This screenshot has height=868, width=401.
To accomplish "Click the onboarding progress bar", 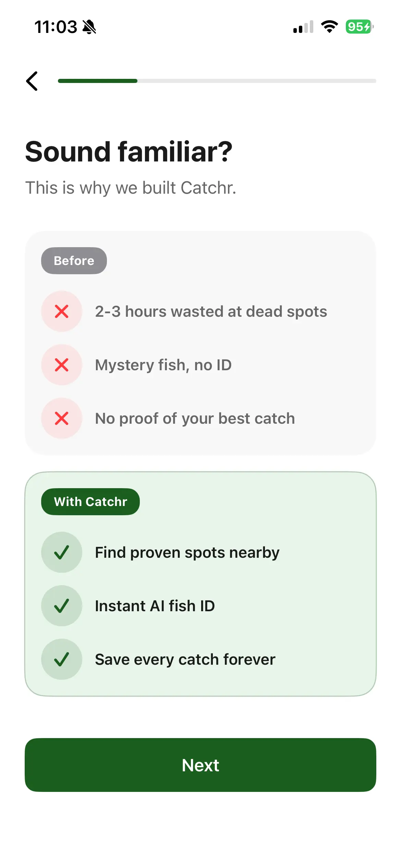I will click(217, 81).
